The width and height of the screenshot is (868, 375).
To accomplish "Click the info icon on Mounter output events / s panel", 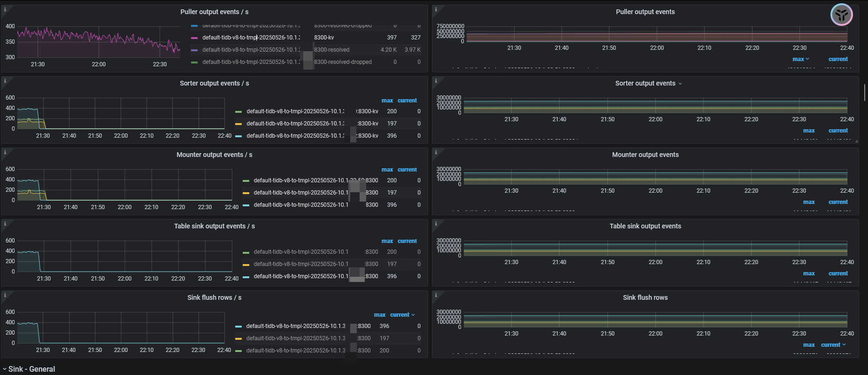I will point(5,152).
